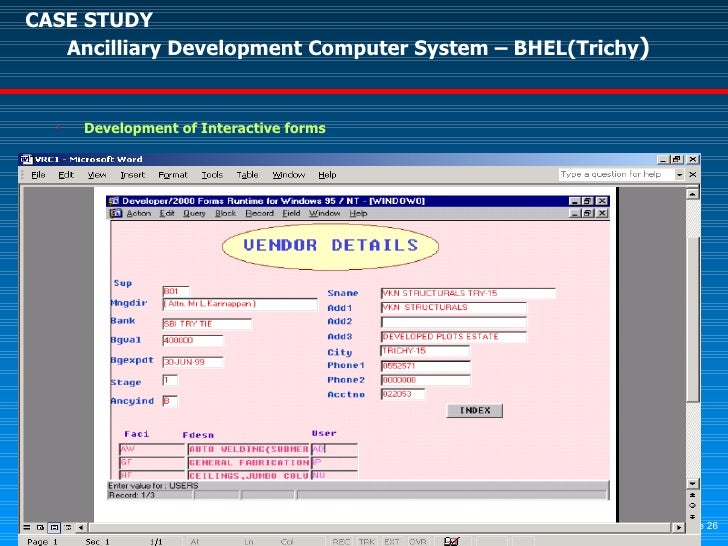Click the Bank field SBI TRY TIE
The height and width of the screenshot is (546, 728).
coord(207,324)
